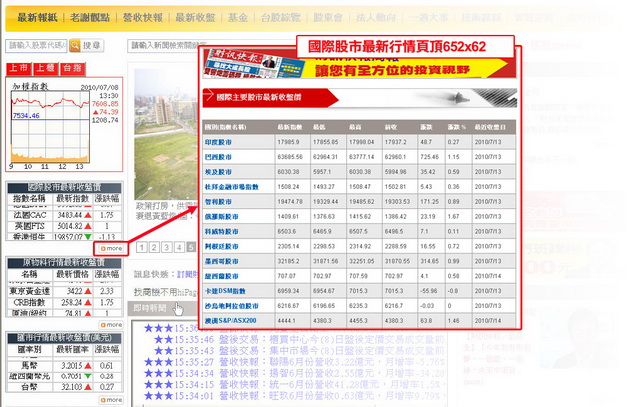Open more under 原物料行情 panel

[x=111, y=325]
